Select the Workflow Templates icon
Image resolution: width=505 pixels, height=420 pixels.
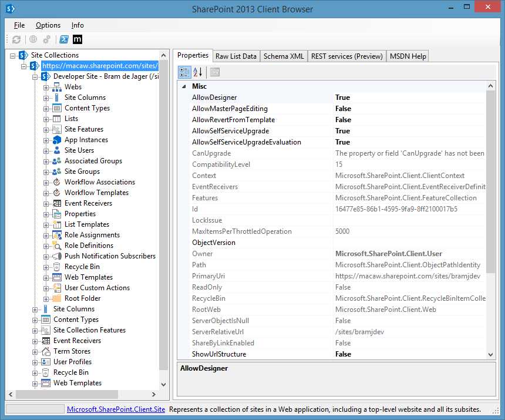[x=57, y=193]
